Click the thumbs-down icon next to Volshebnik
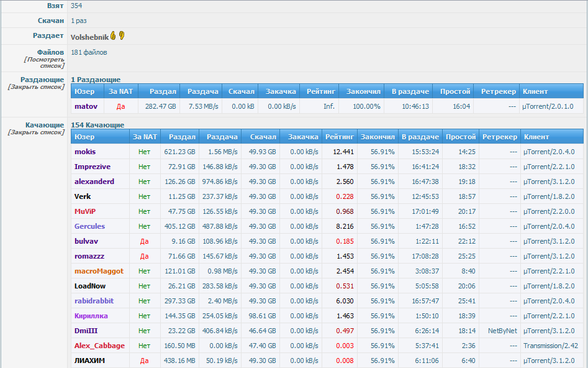Viewport: 588px width, 368px height. click(x=122, y=36)
